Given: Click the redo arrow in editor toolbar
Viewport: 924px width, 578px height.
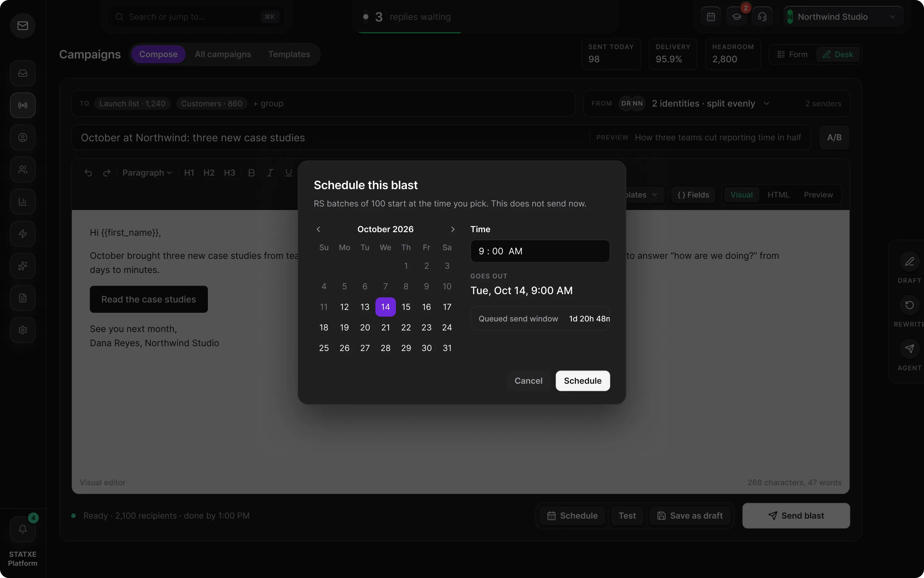Looking at the screenshot, I should pos(107,173).
